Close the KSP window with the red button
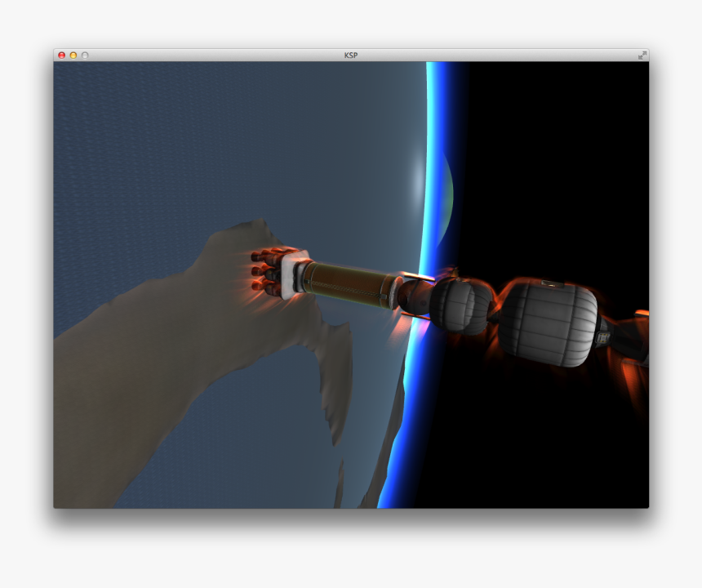Image resolution: width=702 pixels, height=588 pixels. point(61,55)
